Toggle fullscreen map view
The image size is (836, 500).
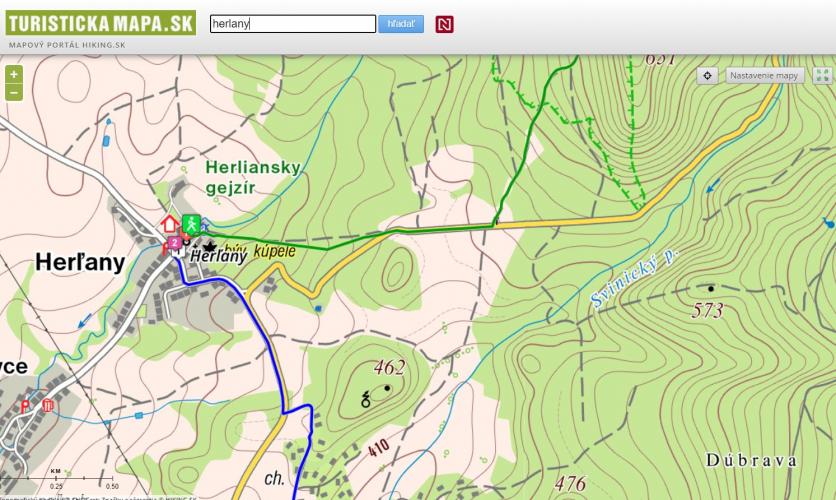[x=822, y=76]
